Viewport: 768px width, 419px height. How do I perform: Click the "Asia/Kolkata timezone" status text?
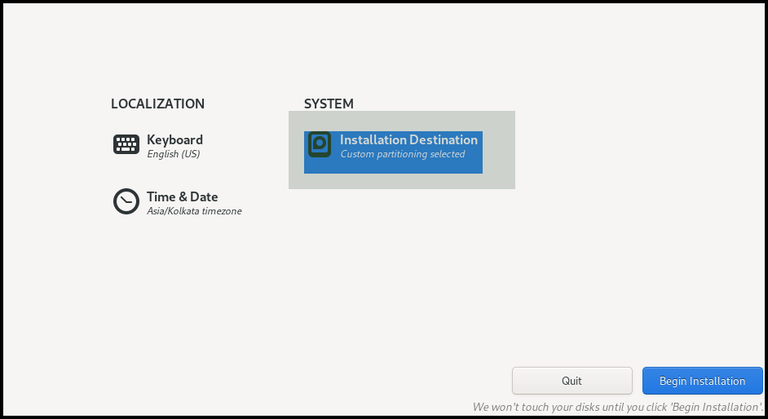(194, 211)
